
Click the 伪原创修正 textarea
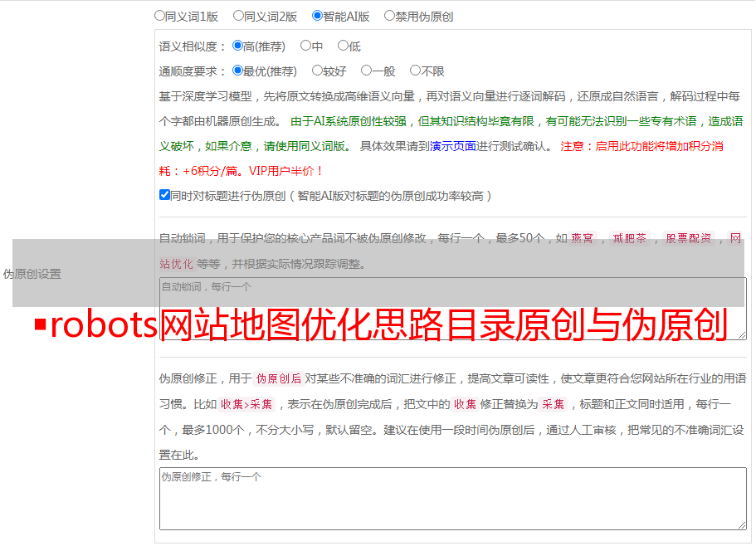453,499
